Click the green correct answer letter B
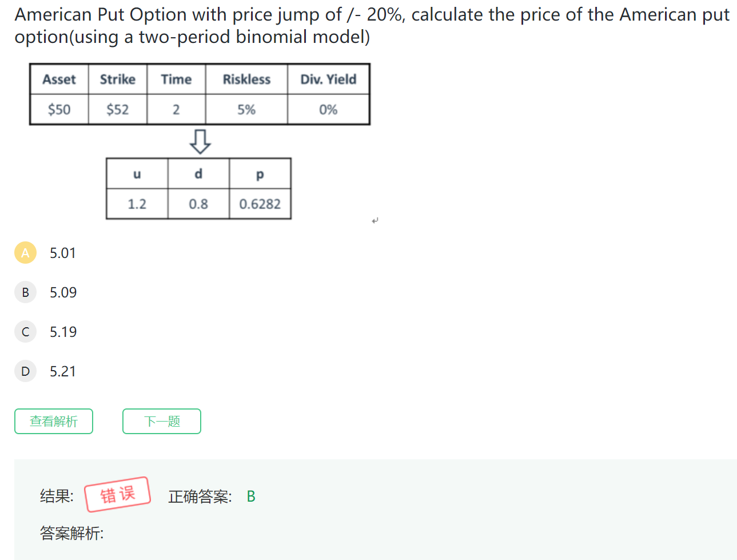 tap(251, 497)
